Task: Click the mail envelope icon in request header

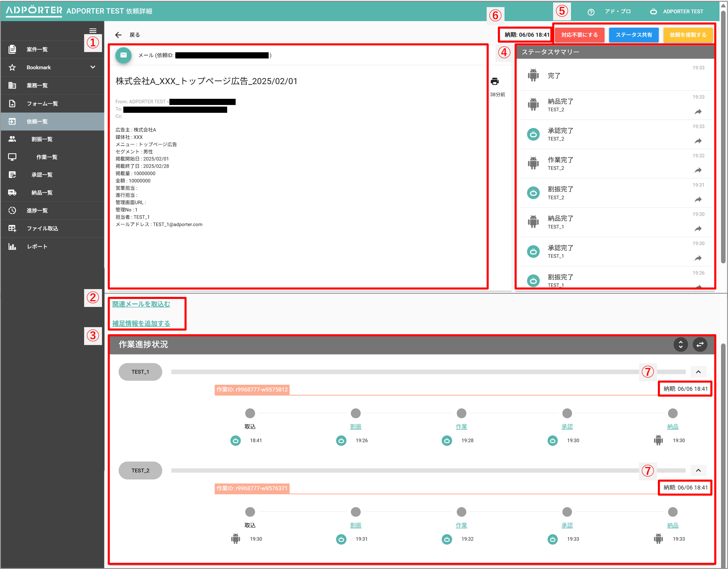Action: 123,55
